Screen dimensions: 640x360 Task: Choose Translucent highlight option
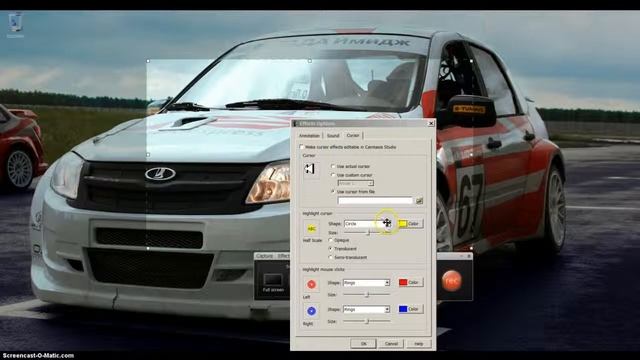(330, 249)
